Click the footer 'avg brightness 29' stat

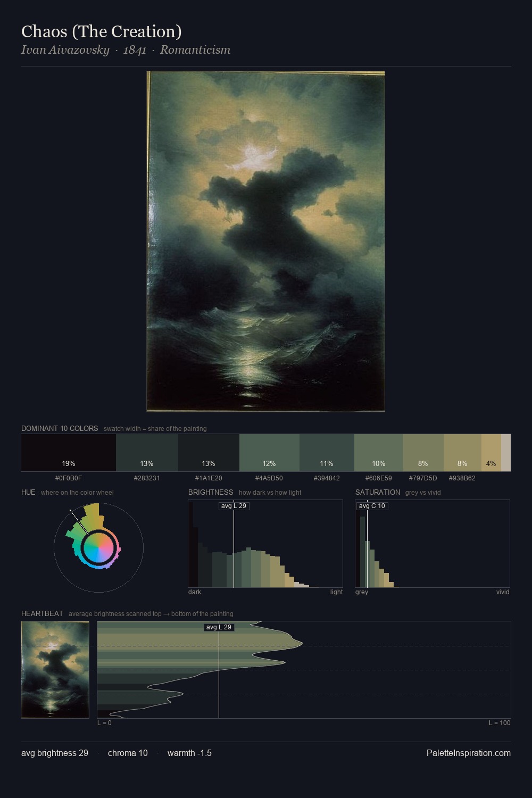pos(55,753)
